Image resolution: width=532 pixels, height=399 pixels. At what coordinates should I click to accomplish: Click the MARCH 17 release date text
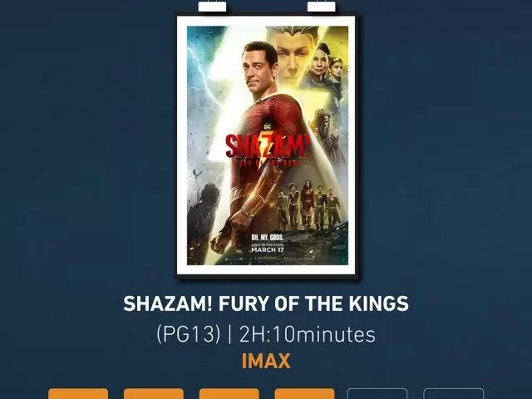click(x=268, y=249)
